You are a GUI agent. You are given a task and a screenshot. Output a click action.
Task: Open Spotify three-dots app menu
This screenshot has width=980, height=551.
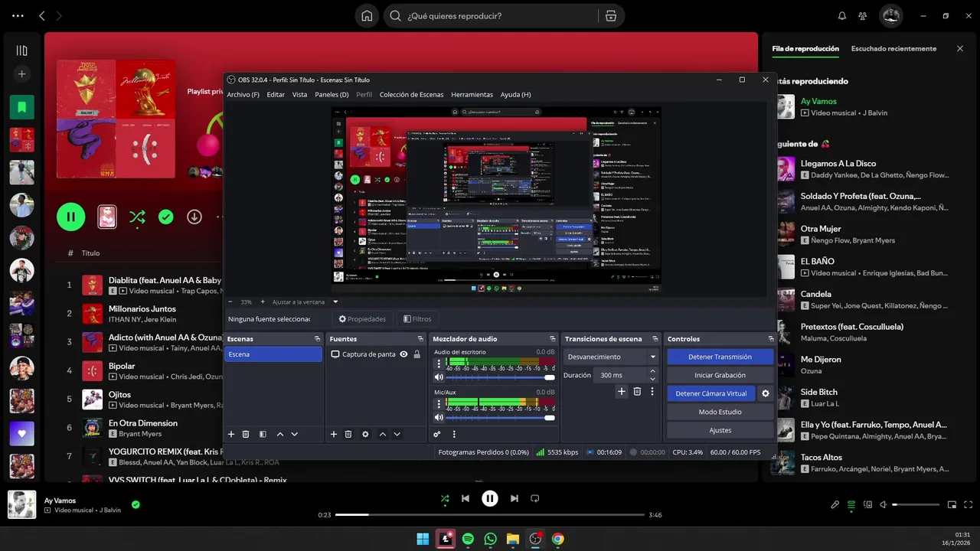(18, 15)
